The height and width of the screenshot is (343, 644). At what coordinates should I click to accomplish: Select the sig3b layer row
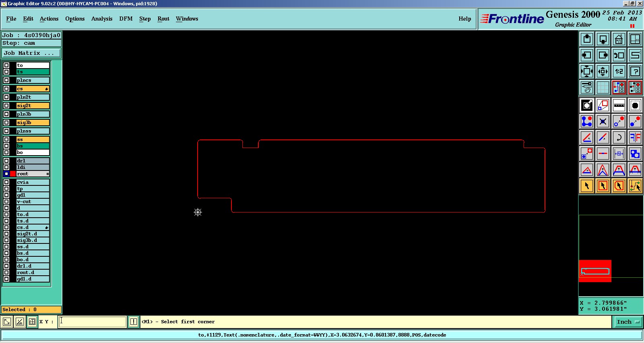tap(33, 123)
